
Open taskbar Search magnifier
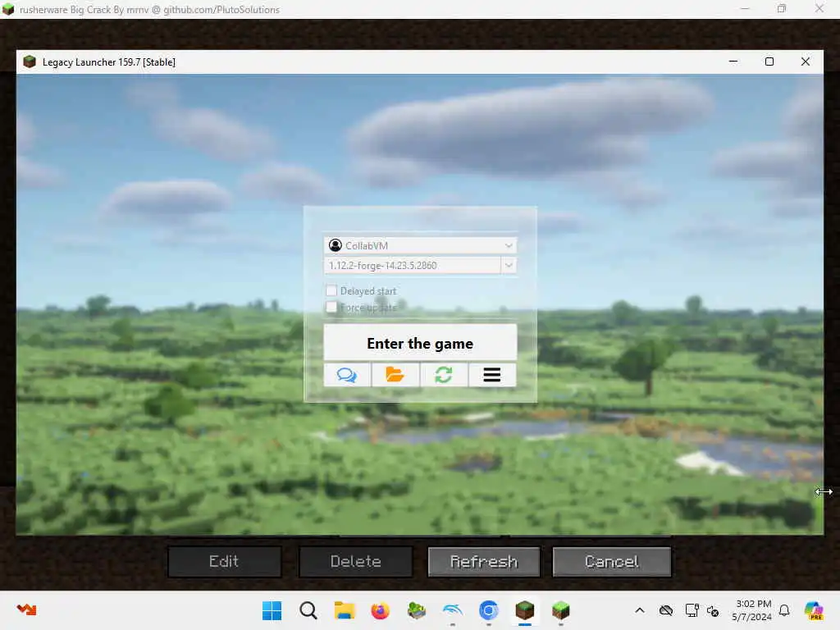point(308,610)
